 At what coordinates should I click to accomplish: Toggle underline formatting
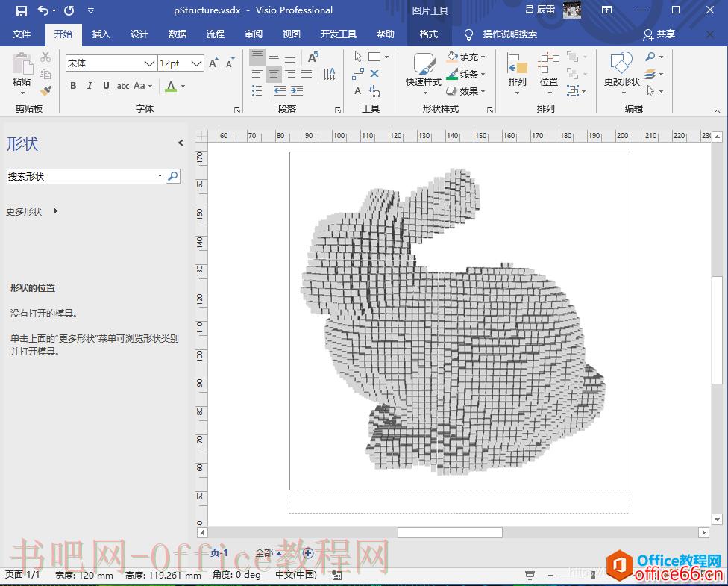click(106, 86)
